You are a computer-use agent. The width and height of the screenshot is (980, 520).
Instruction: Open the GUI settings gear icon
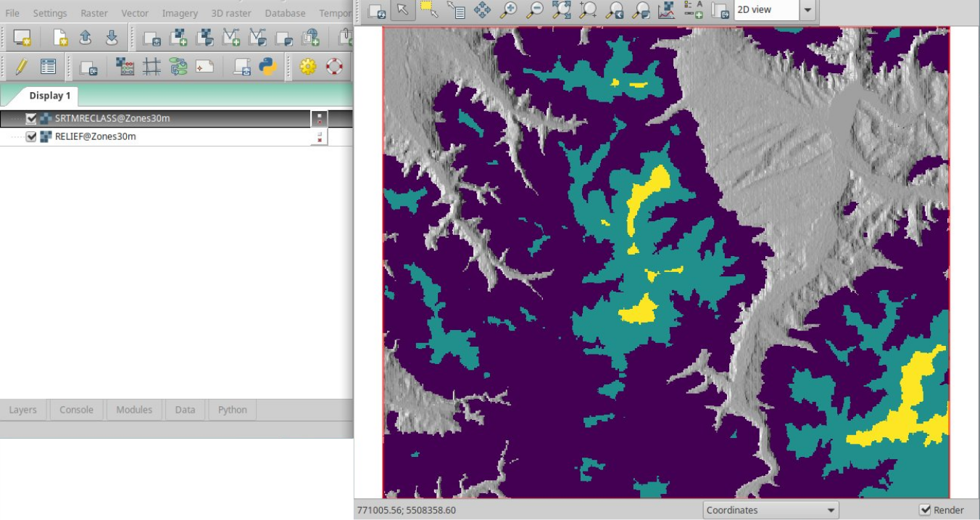tap(308, 67)
